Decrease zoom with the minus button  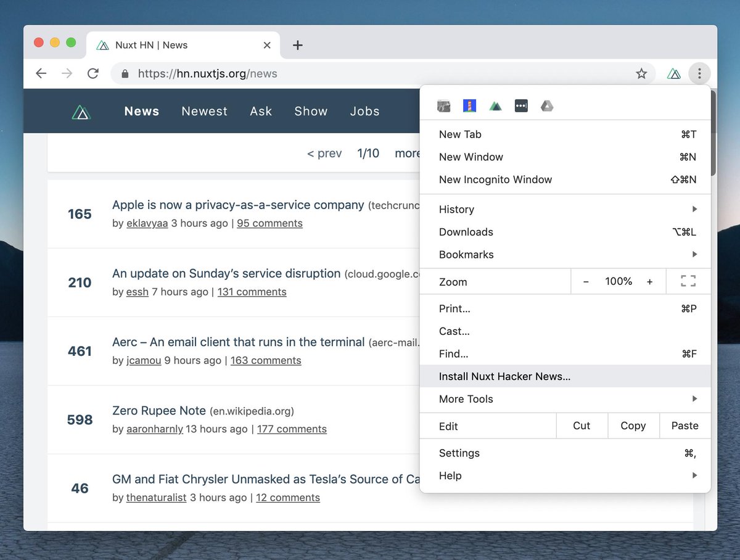[586, 282]
